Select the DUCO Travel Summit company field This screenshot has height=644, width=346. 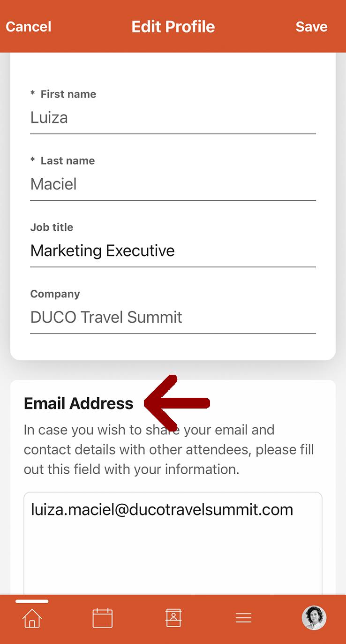tap(173, 318)
